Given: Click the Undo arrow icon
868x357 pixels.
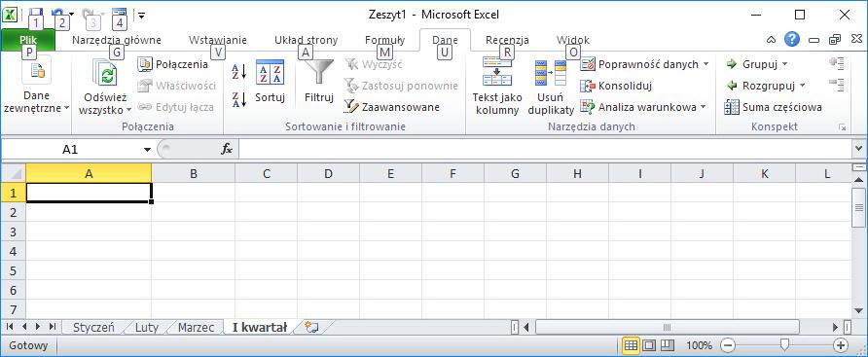Looking at the screenshot, I should coord(57,14).
